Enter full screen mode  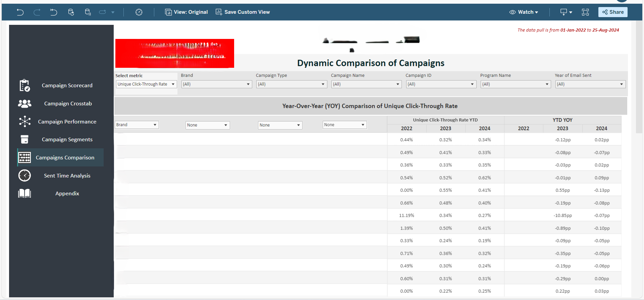[585, 12]
